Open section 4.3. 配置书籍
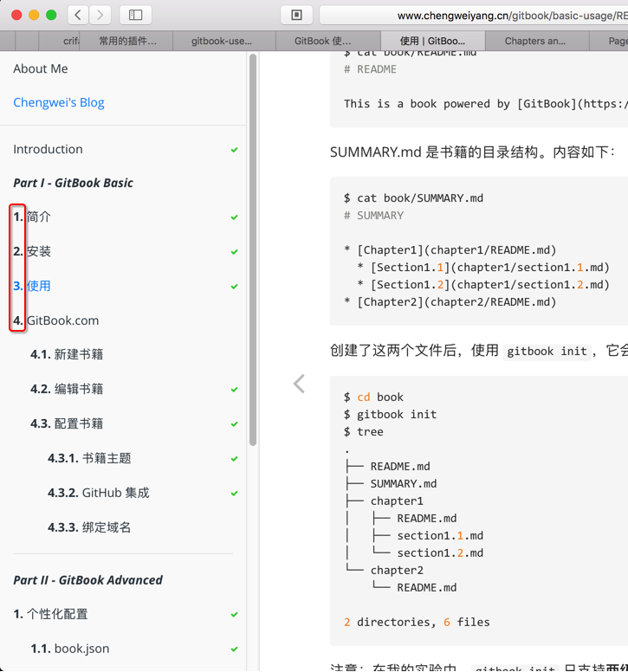This screenshot has height=672, width=628. point(67,423)
